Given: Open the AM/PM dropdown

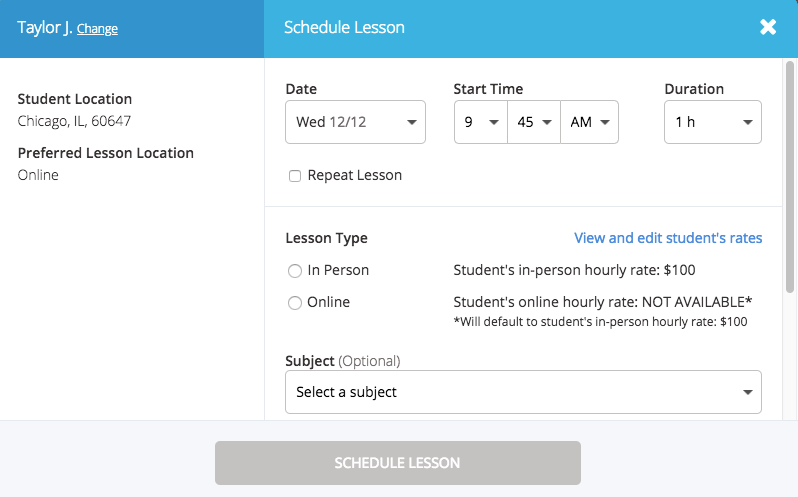Looking at the screenshot, I should (590, 122).
